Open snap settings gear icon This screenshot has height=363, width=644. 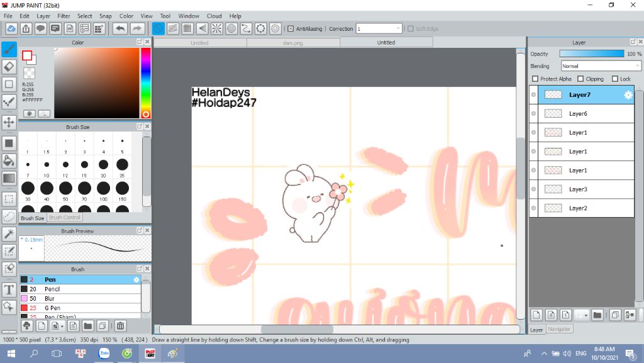[x=275, y=28]
